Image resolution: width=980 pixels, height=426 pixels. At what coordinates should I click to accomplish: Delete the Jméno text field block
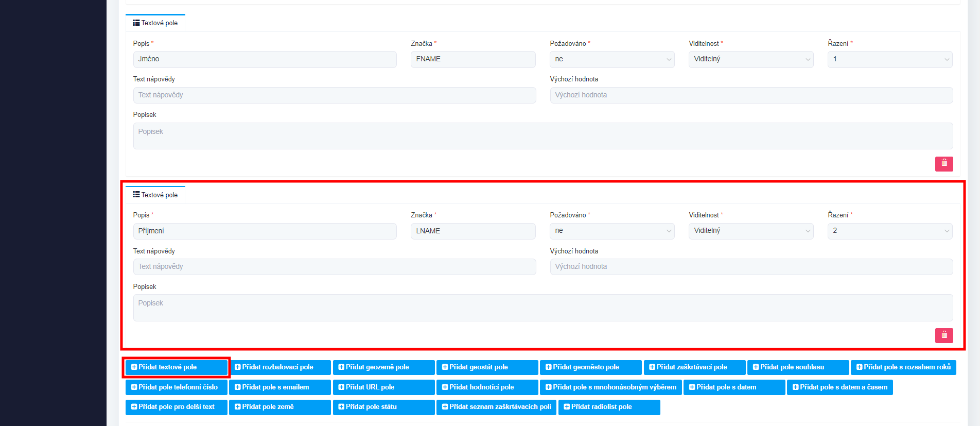pyautogui.click(x=944, y=164)
